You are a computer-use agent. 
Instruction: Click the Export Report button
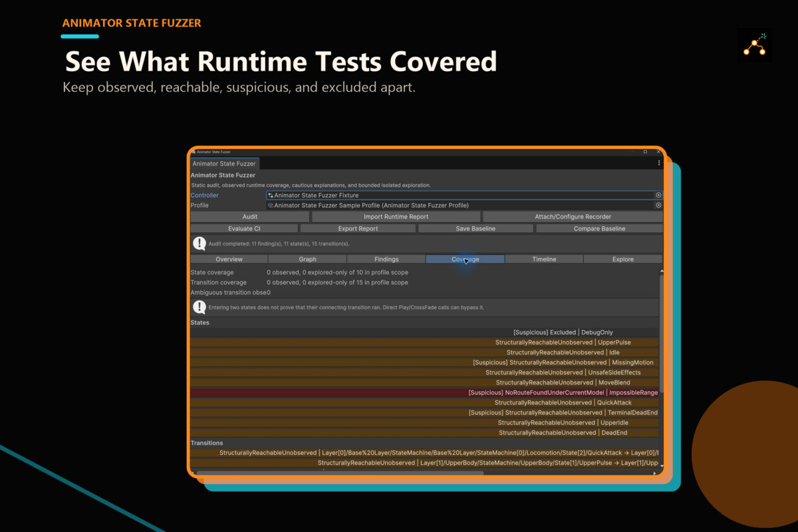coord(358,229)
